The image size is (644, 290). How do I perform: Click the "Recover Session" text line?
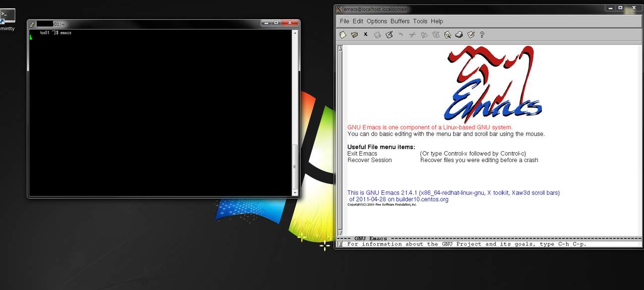370,160
